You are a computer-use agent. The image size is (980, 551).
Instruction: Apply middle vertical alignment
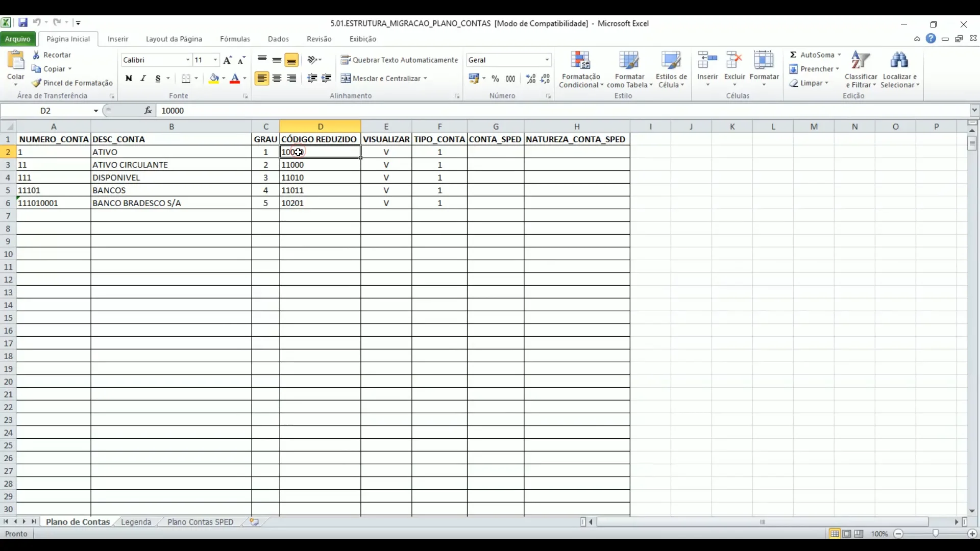[277, 60]
